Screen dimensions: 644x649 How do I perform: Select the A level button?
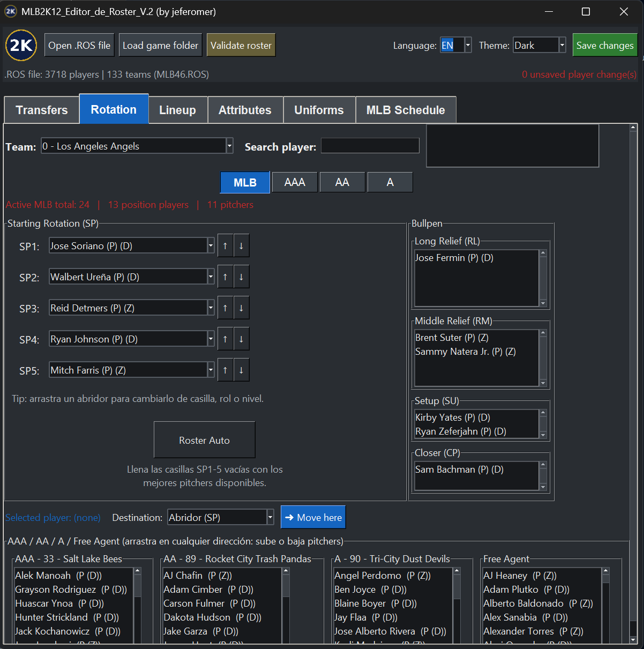(x=390, y=182)
